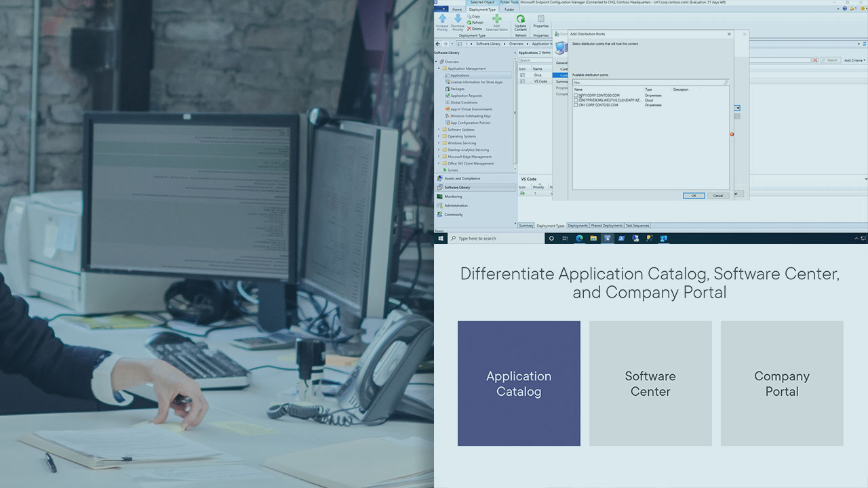Check the CM1.CORP.CONTOSO.COM distribution point
The height and width of the screenshot is (488, 868).
[576, 105]
